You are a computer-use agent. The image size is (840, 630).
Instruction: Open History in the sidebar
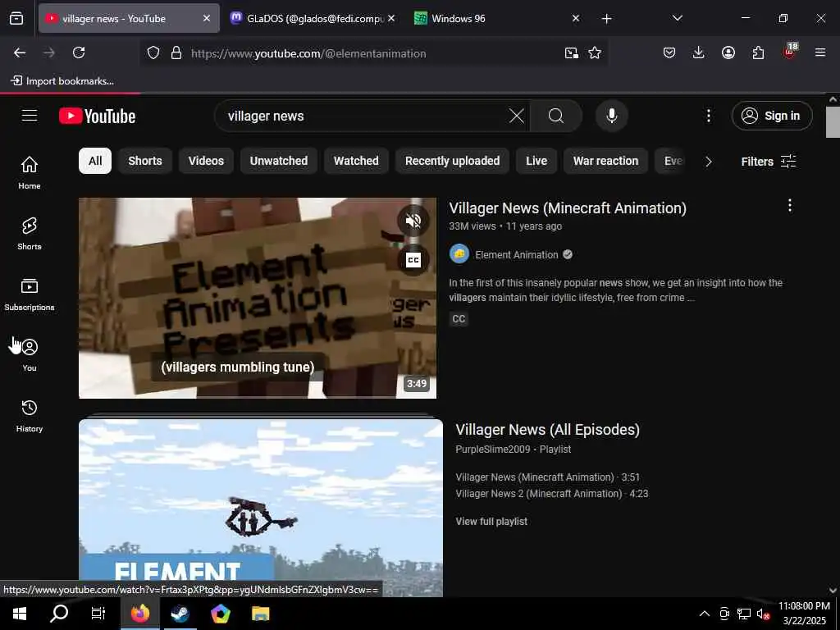(30, 416)
